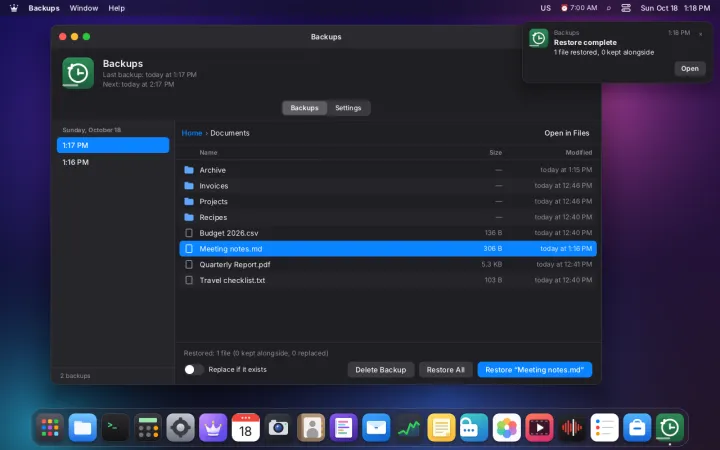This screenshot has width=720, height=450.
Task: Open the Files app in the dock
Action: pyautogui.click(x=83, y=428)
